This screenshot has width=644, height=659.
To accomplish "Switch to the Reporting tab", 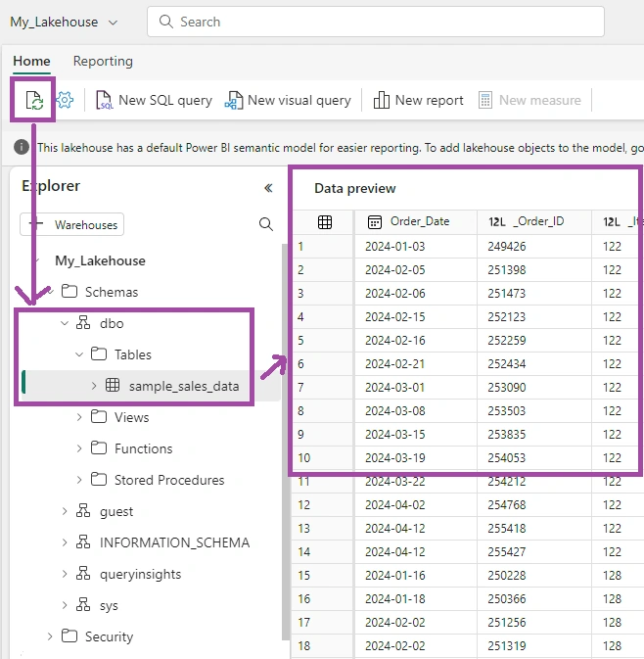I will click(x=103, y=61).
